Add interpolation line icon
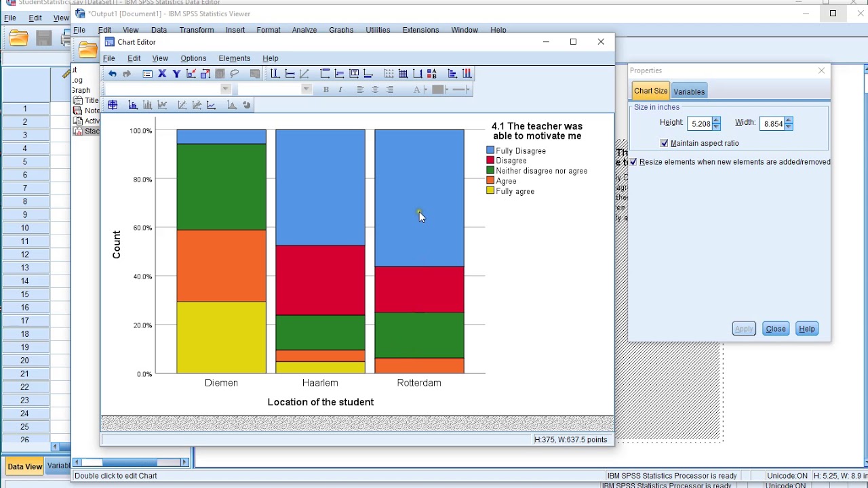Viewport: 868px width, 488px height. pos(212,105)
